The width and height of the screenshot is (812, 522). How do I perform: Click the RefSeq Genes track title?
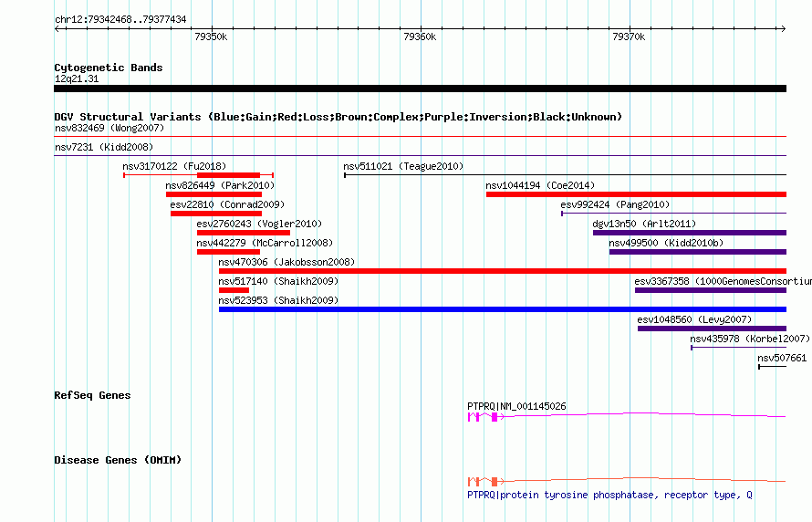pos(92,396)
